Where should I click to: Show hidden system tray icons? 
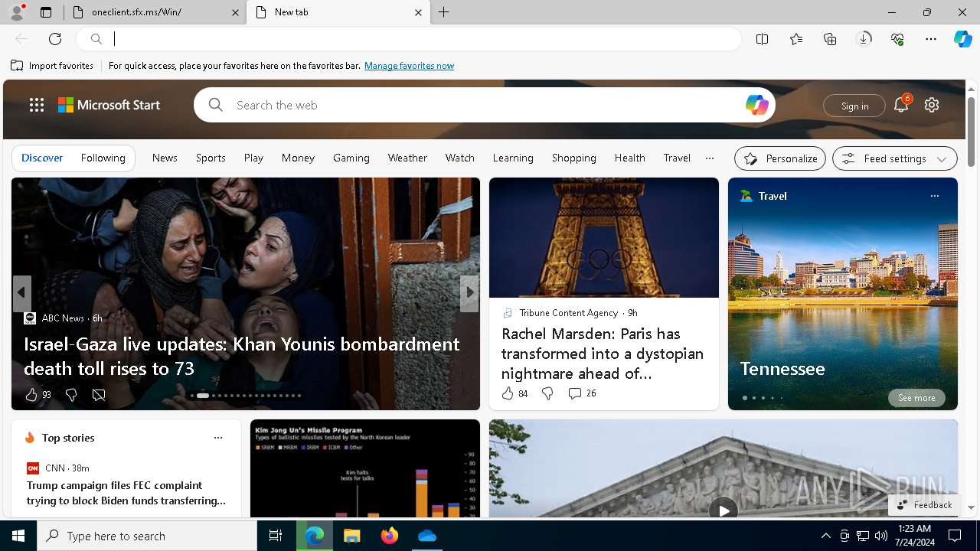pyautogui.click(x=825, y=536)
